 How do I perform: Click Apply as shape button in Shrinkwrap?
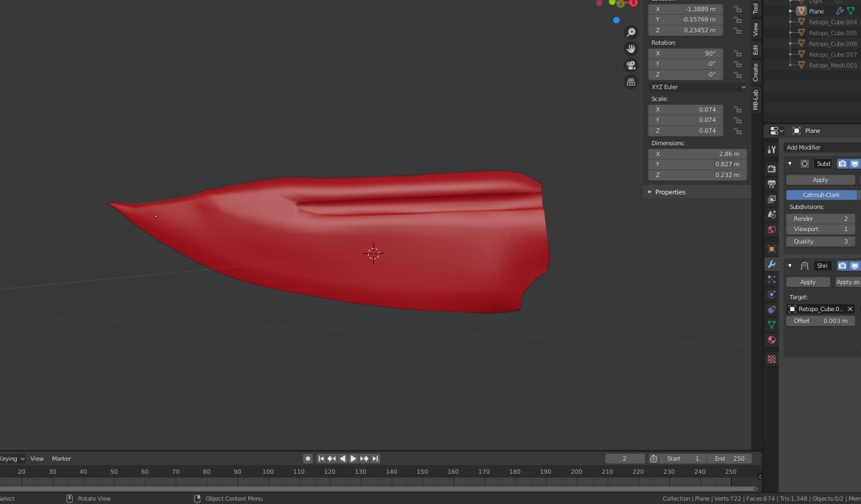pos(848,282)
